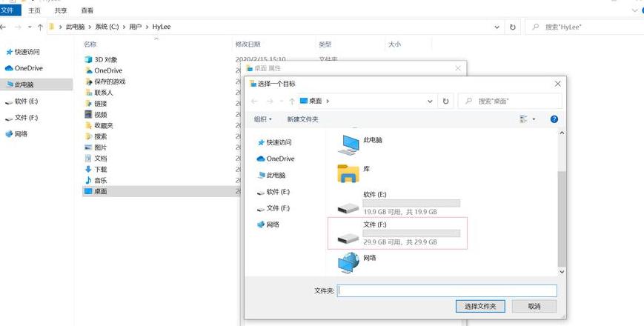
Task: Click Explorer's up-one-level arrow
Action: point(40,27)
